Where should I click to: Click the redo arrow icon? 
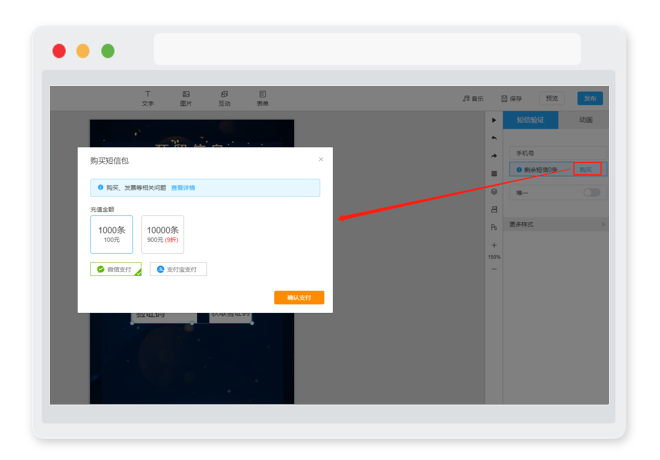pos(494,156)
